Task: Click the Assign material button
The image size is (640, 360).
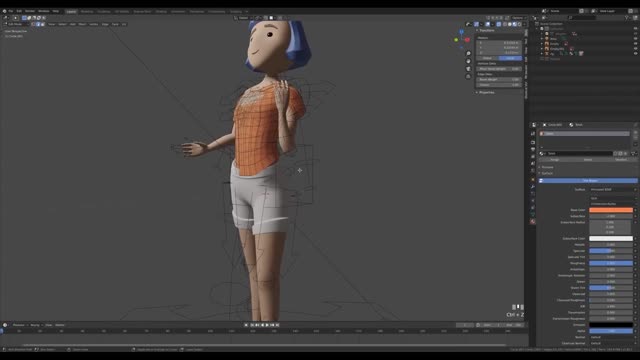Action: tap(555, 160)
